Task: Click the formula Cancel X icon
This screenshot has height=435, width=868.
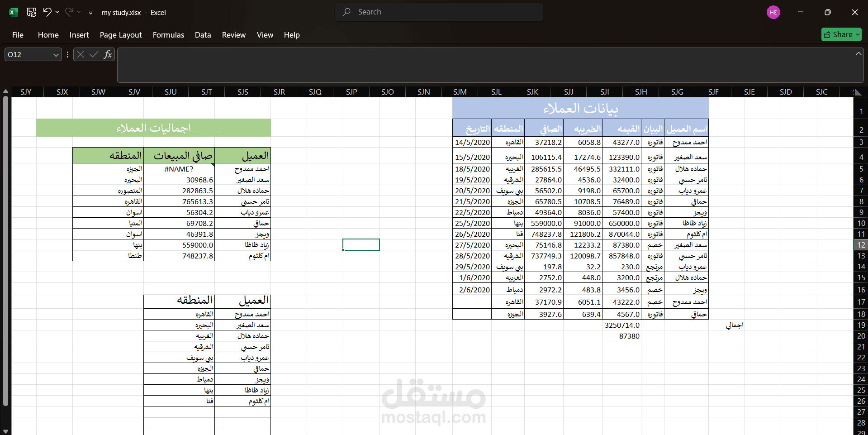Action: 81,54
